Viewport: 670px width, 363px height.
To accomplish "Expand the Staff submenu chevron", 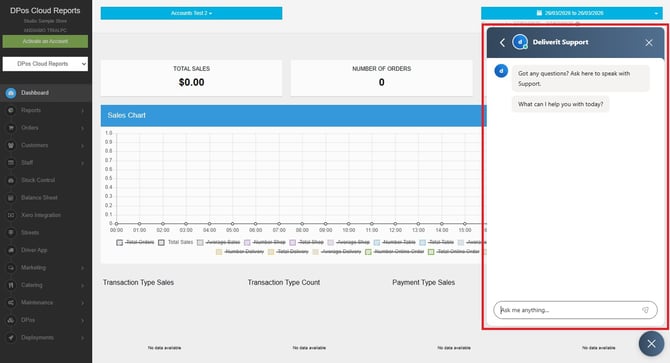I will coord(82,163).
